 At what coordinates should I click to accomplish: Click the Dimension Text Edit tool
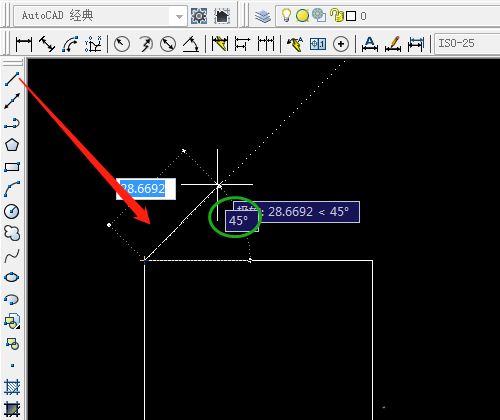click(x=370, y=44)
